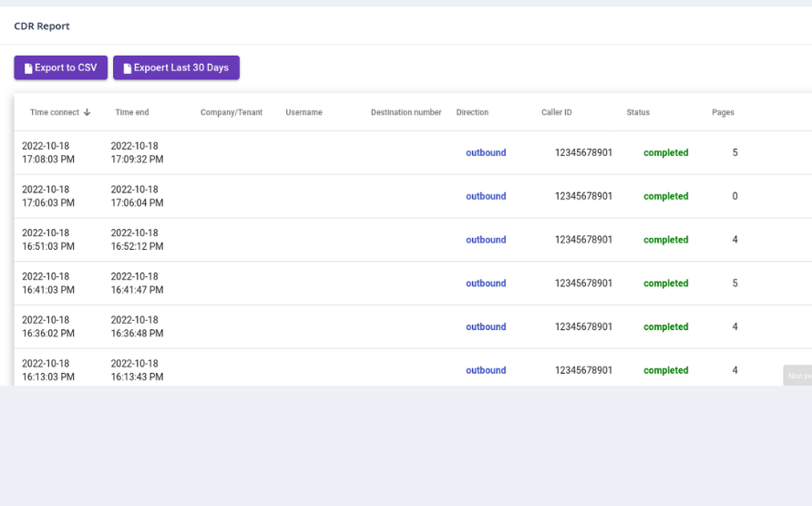Screen dimensions: 812x506
Task: Click the Expoert Last 30 Days button
Action: click(176, 67)
